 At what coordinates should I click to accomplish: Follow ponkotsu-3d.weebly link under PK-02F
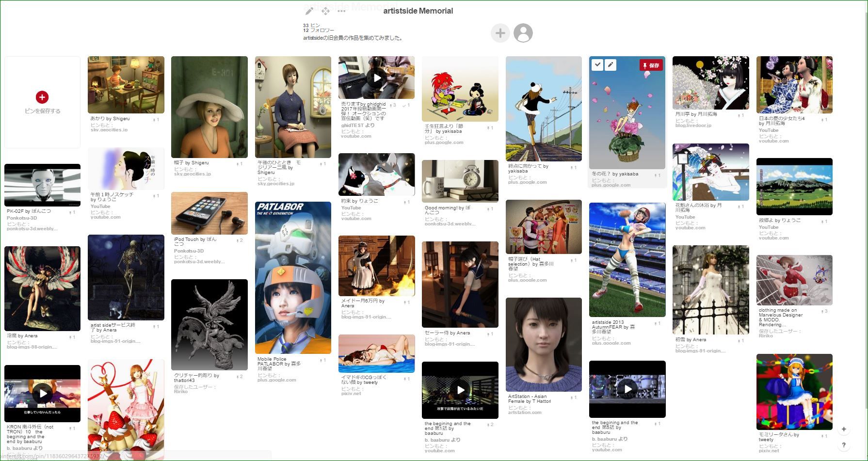pyautogui.click(x=32, y=229)
